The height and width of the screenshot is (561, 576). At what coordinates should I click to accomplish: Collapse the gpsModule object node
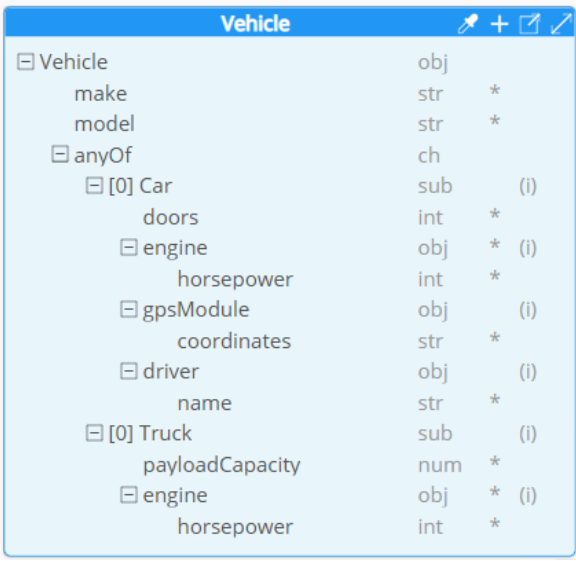coord(129,309)
